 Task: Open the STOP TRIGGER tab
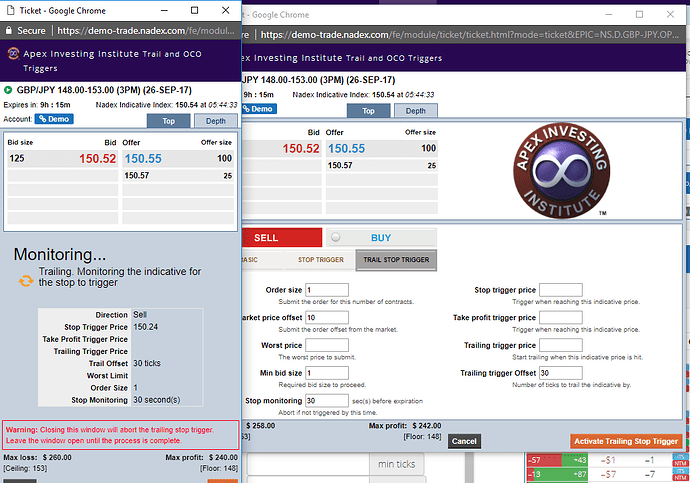click(320, 260)
